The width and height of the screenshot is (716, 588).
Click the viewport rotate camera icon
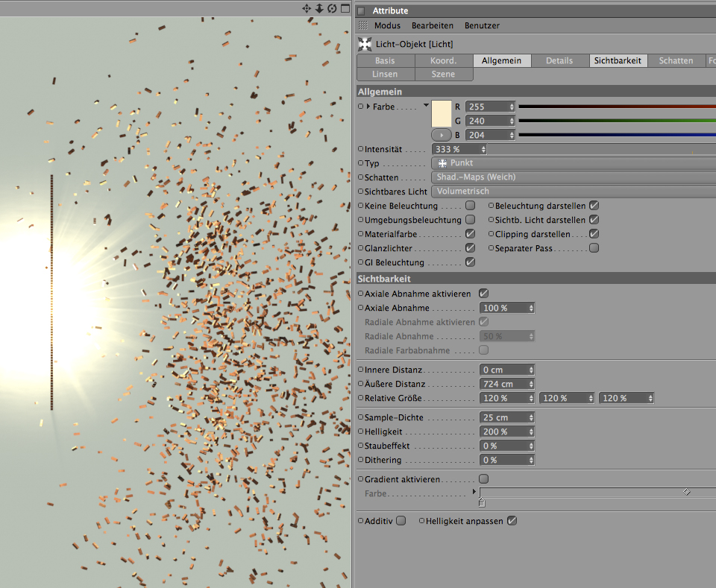(332, 8)
